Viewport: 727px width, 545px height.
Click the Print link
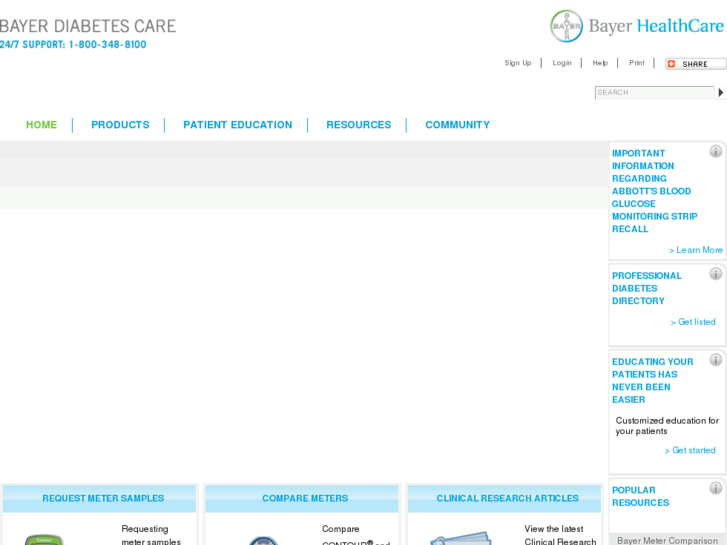[x=636, y=63]
